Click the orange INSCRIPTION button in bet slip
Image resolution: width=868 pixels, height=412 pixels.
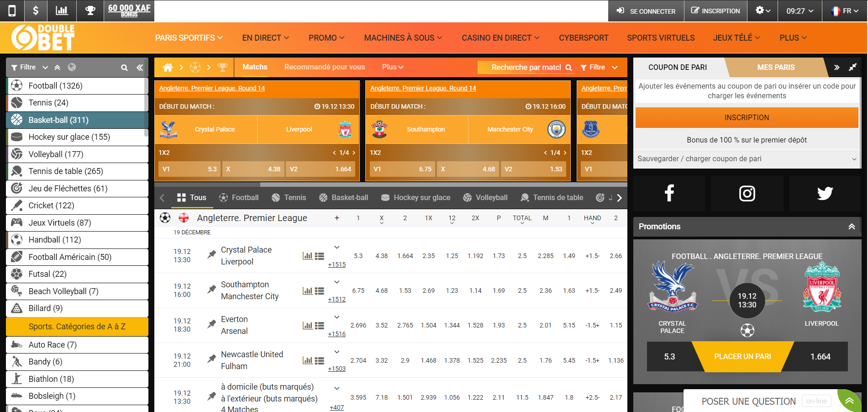click(747, 118)
